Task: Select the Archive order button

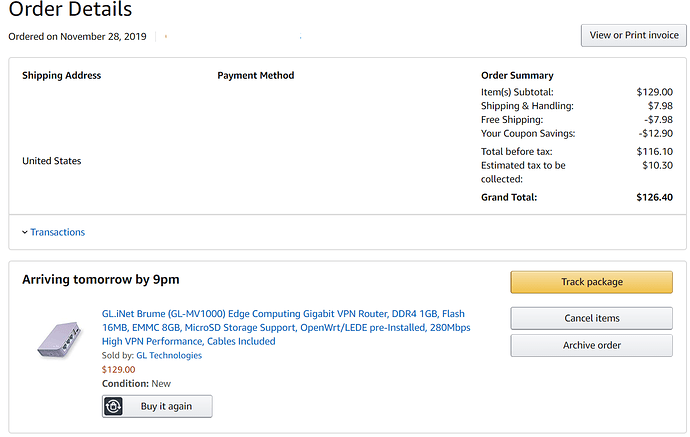Action: (591, 345)
